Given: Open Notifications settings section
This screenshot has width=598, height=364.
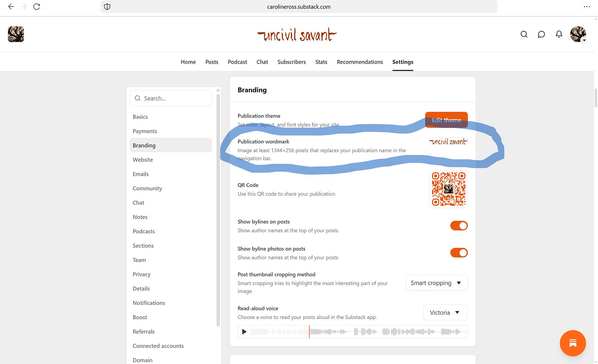Looking at the screenshot, I should pos(171,303).
